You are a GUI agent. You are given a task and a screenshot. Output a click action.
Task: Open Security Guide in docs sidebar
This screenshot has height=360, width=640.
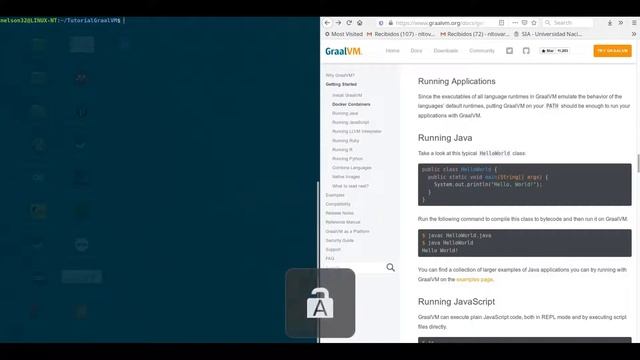point(340,240)
